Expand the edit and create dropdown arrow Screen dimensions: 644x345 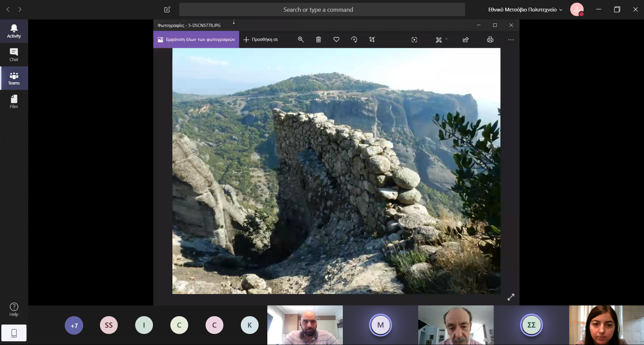click(x=446, y=39)
